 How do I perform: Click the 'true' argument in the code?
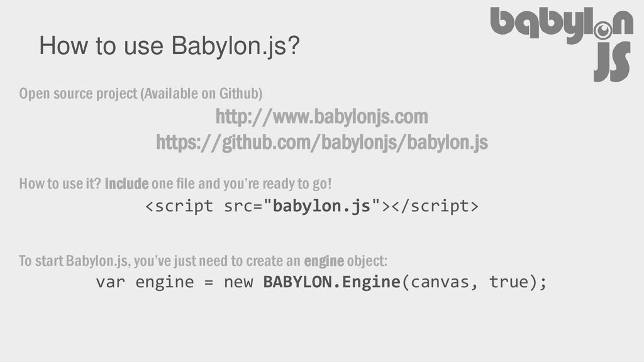point(508,282)
